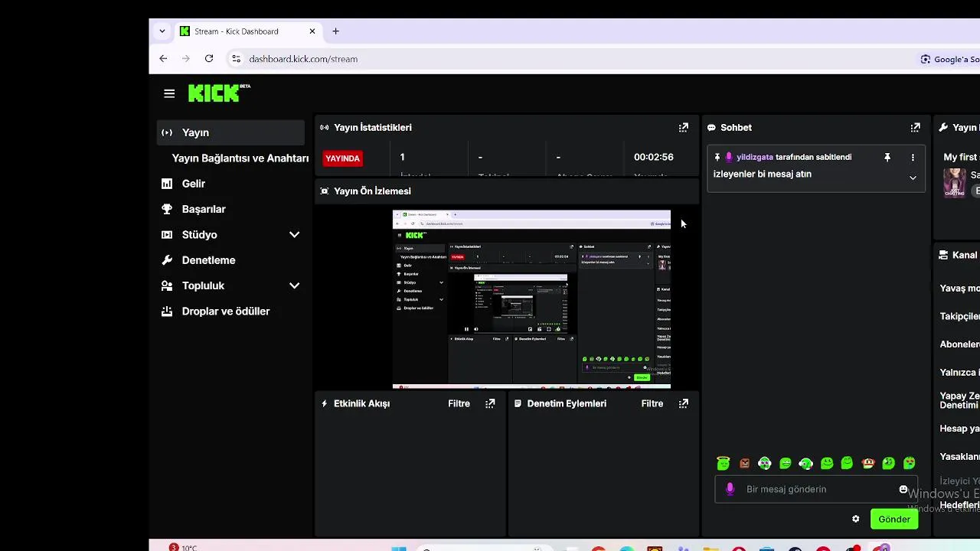Open the weather widget showing 10°C
This screenshot has height=551, width=980.
click(184, 547)
